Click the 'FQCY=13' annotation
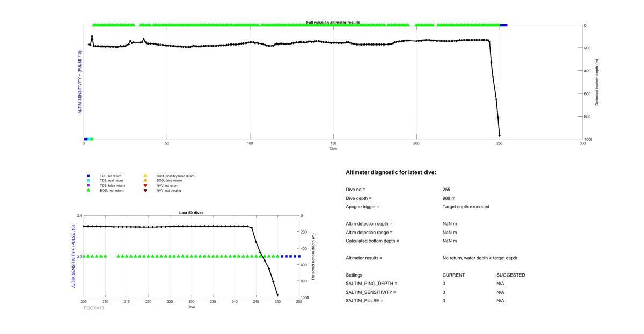The height and width of the screenshot is (334, 644). click(94, 308)
